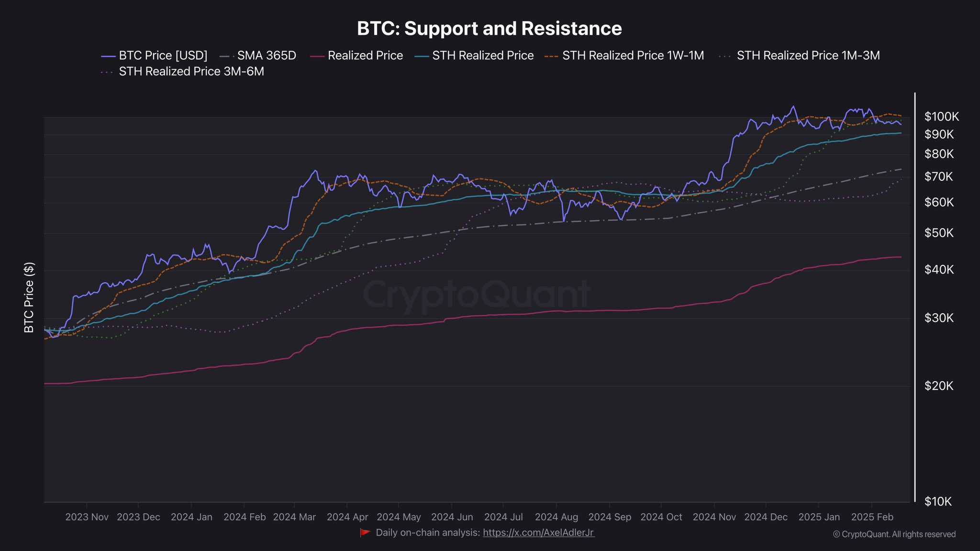
Task: Click the purple BTC Price line swatch
Action: pos(109,56)
